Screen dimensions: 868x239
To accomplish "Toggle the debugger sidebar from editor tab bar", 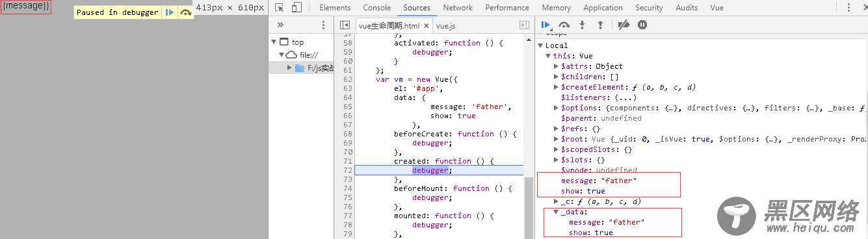I will [524, 25].
